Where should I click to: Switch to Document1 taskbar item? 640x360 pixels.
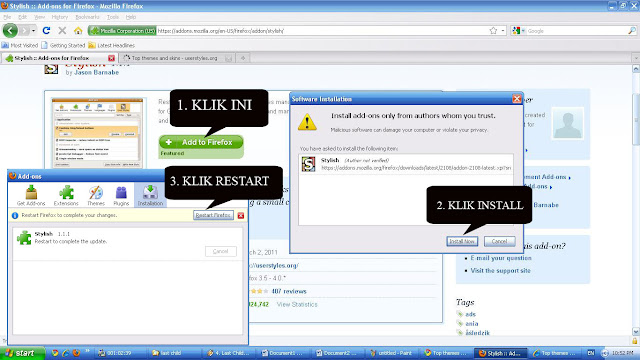(282, 353)
